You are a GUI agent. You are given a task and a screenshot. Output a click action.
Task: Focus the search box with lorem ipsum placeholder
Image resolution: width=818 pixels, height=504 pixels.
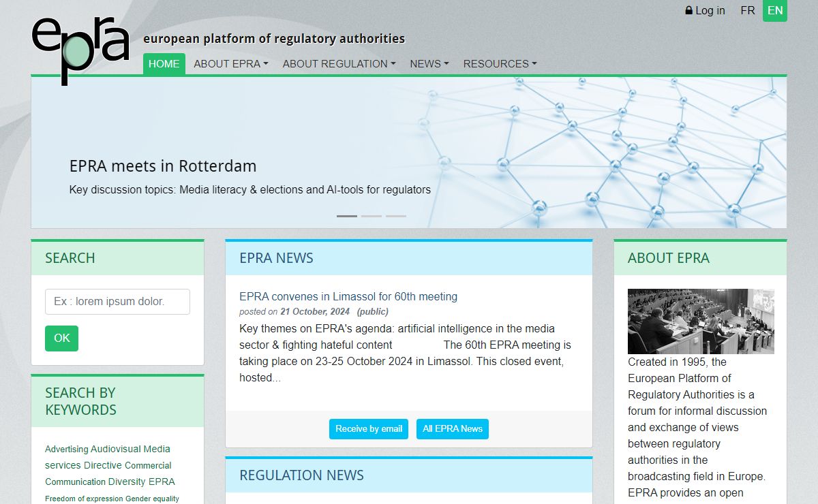click(117, 302)
